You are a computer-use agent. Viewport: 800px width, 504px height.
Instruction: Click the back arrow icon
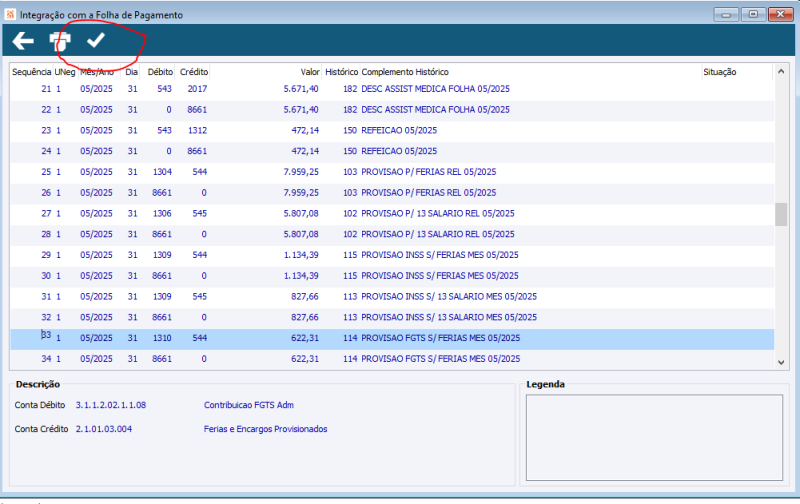23,41
